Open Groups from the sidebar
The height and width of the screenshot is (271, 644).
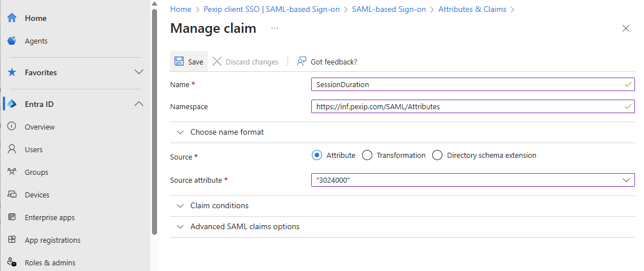(x=36, y=172)
